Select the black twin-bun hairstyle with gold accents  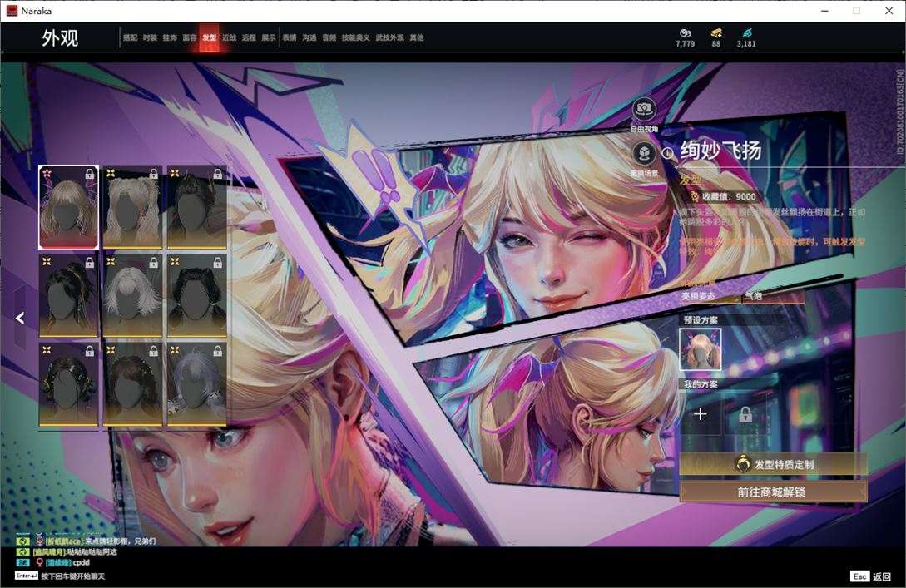[69, 385]
